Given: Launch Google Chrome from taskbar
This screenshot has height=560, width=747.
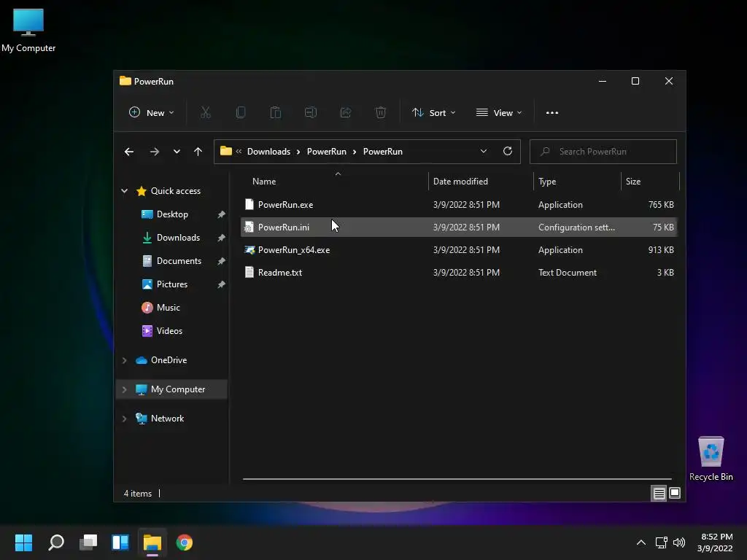Looking at the screenshot, I should (x=185, y=542).
